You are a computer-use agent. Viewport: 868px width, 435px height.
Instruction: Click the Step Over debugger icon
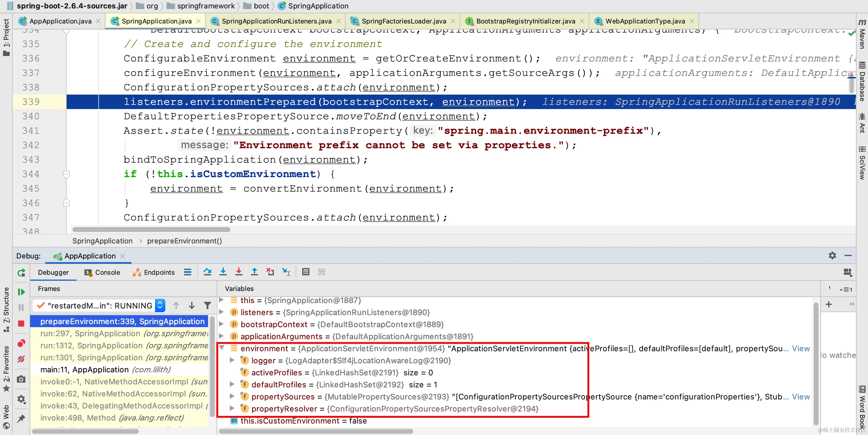click(207, 272)
